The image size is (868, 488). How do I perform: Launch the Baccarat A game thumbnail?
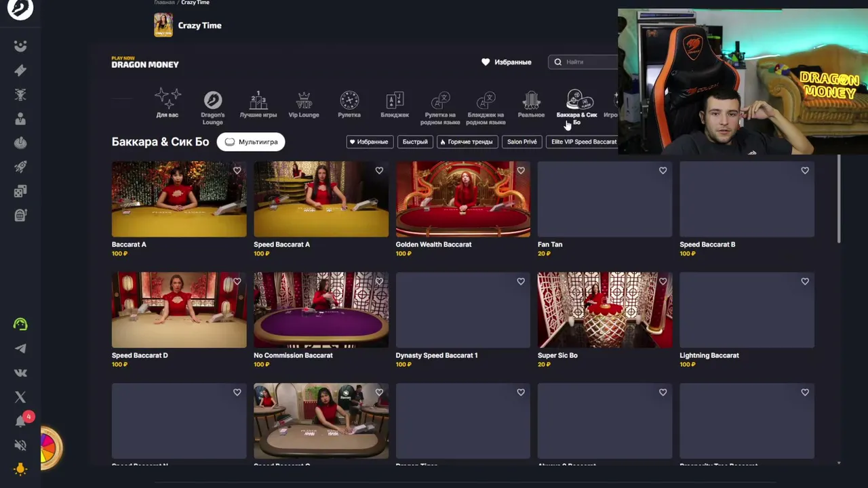pyautogui.click(x=179, y=199)
